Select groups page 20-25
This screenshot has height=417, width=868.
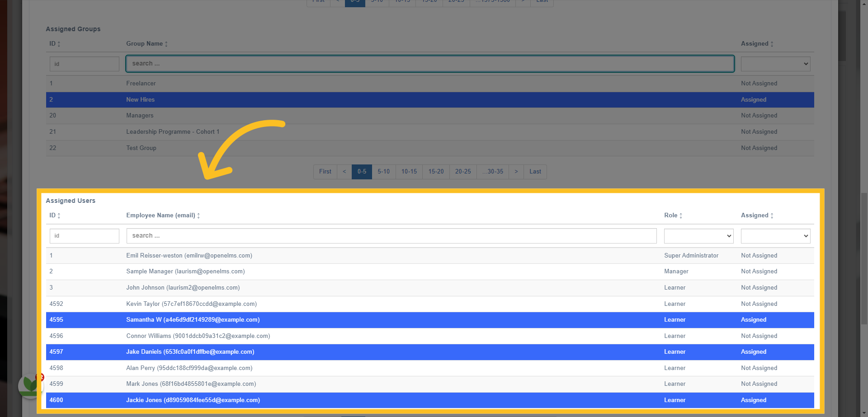tap(463, 172)
